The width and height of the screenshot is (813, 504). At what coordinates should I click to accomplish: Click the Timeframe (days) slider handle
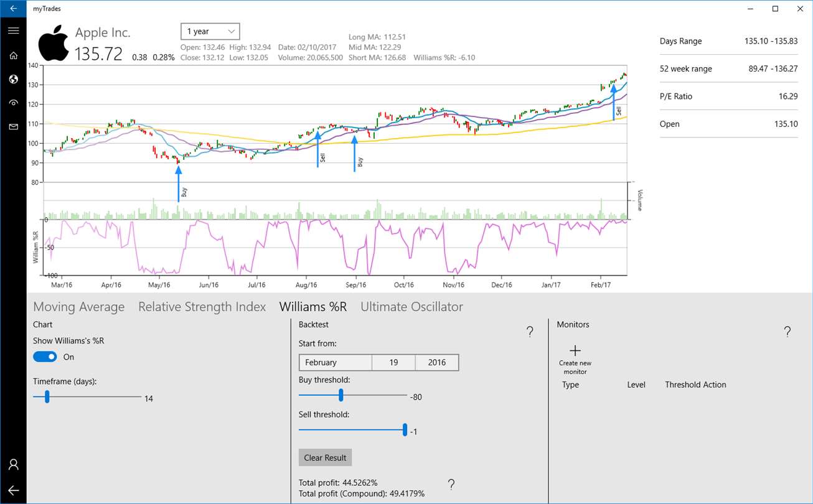pos(47,396)
